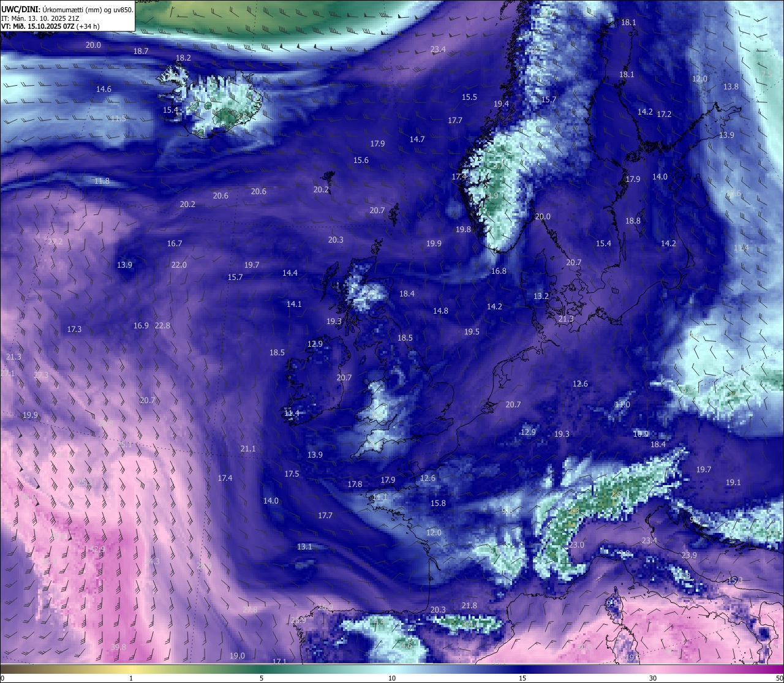The width and height of the screenshot is (784, 683).
Task: Click the map value '21.8'
Action: coord(469,605)
